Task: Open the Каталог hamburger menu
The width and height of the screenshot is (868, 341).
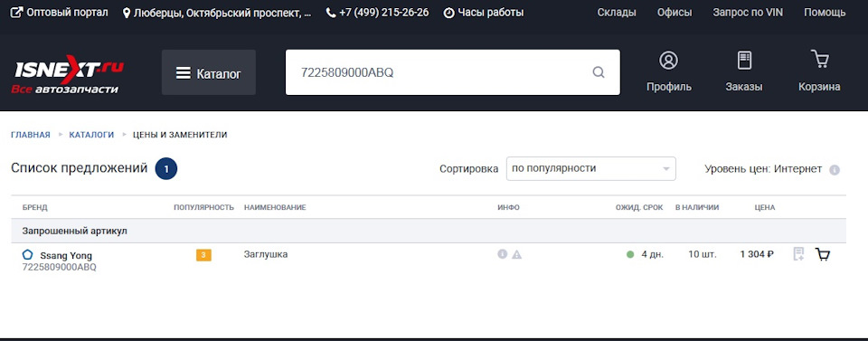Action: (x=209, y=72)
